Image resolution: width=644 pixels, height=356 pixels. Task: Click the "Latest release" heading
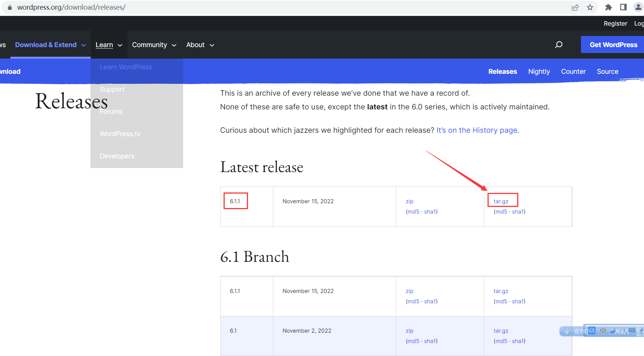[262, 167]
